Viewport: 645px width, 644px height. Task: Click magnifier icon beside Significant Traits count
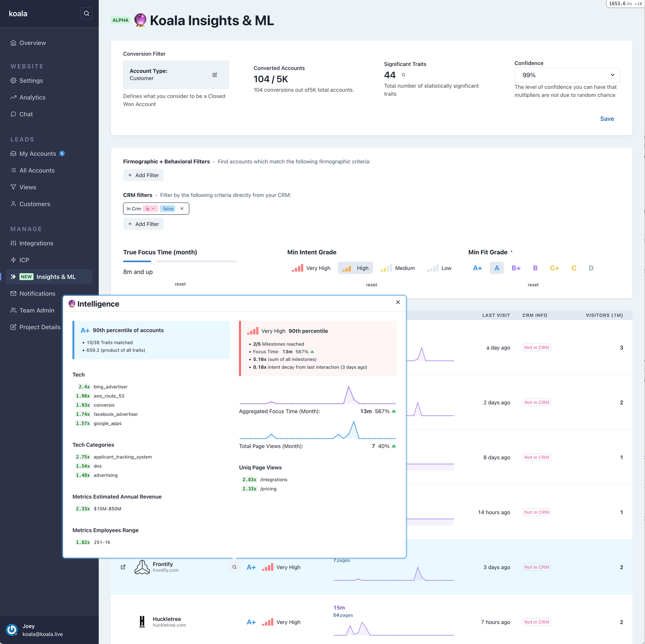tap(403, 75)
